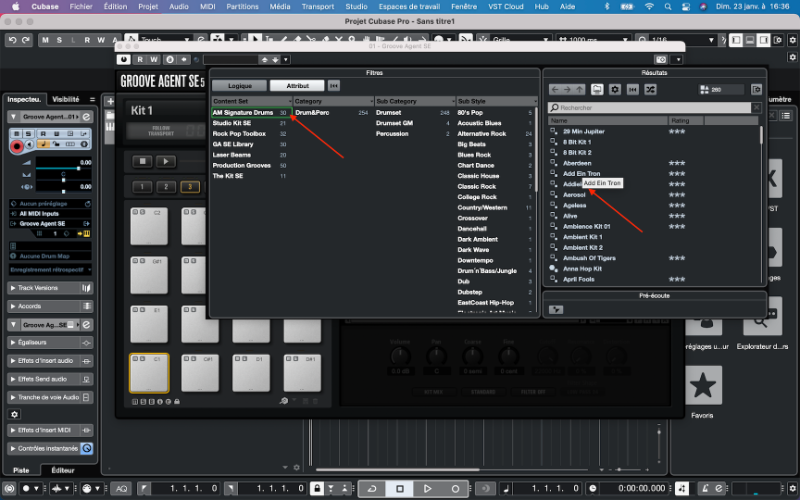
Task: Click the shuffle results icon in Résultats
Action: pyautogui.click(x=650, y=90)
